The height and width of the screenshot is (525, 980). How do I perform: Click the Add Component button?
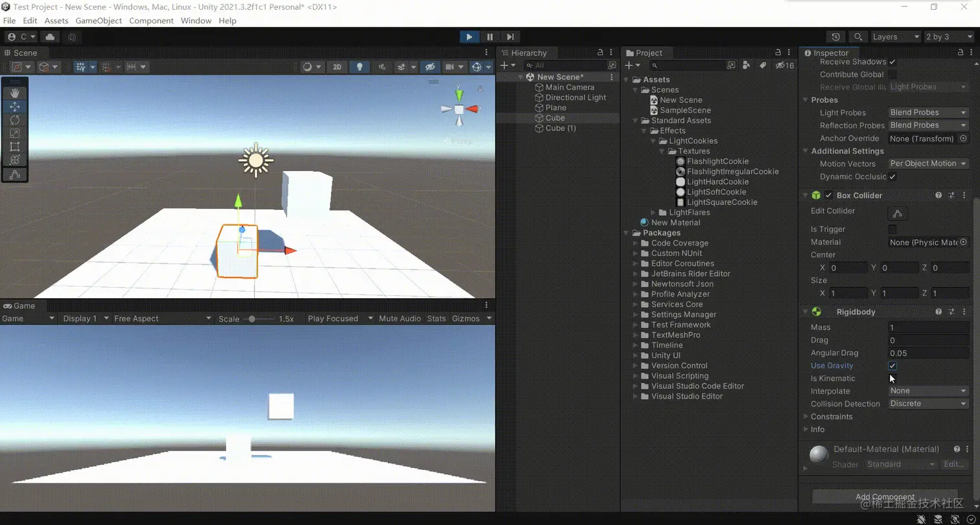click(x=885, y=497)
